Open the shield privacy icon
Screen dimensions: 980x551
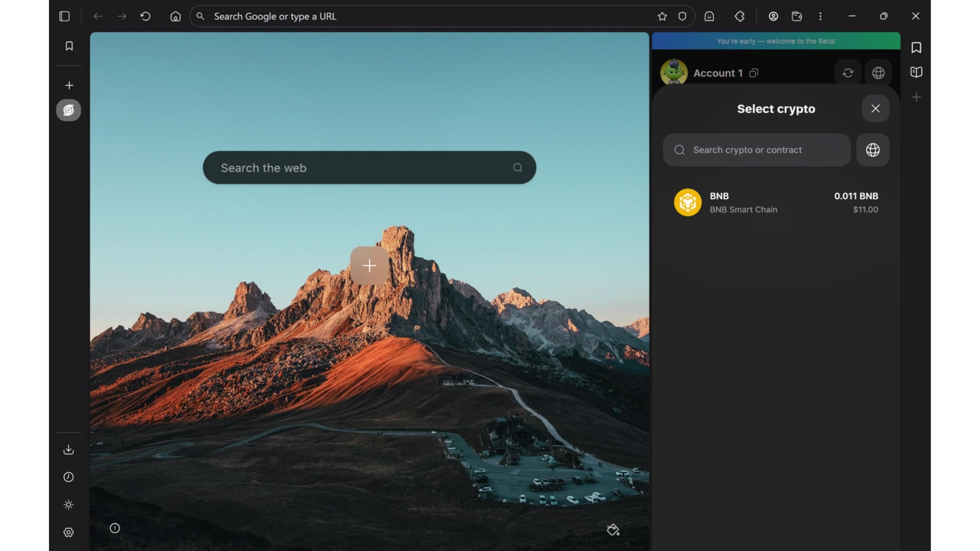682,16
